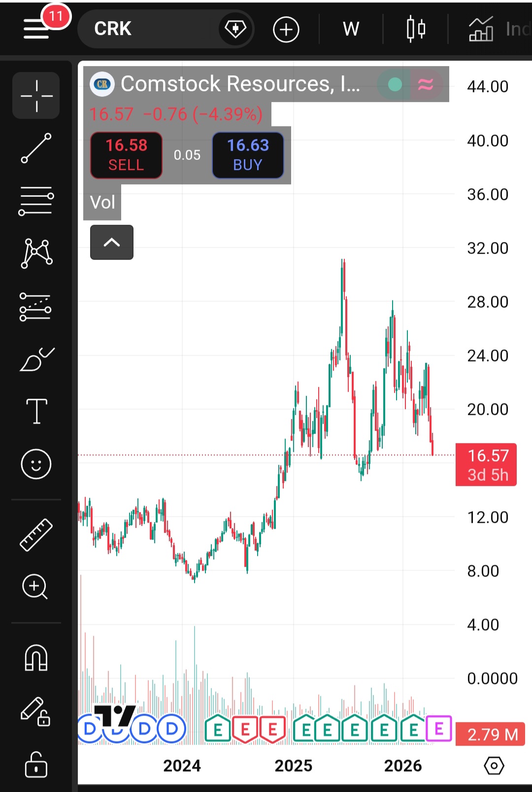The image size is (532, 792).
Task: Click the 2.79 M volume label
Action: (x=490, y=734)
